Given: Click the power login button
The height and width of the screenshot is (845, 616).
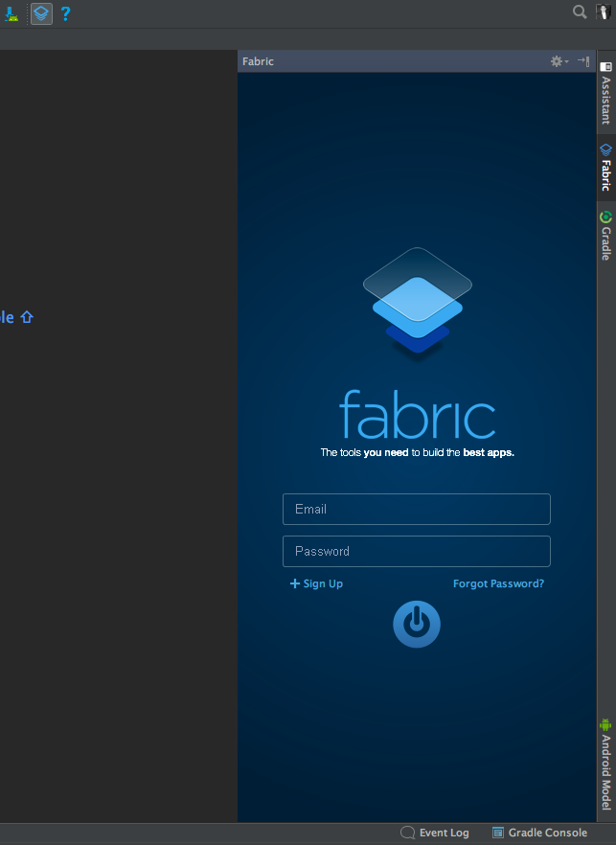Looking at the screenshot, I should tap(417, 624).
